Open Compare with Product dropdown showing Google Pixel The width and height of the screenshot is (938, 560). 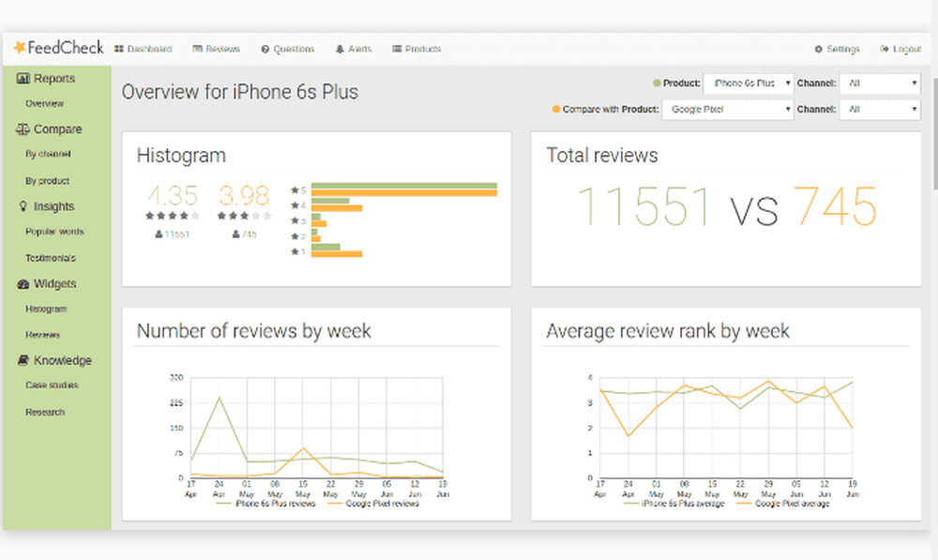click(728, 110)
